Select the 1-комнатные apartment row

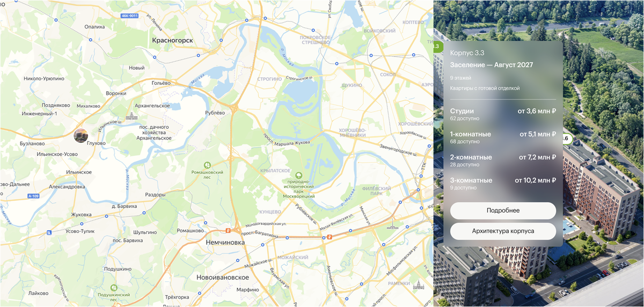click(503, 137)
